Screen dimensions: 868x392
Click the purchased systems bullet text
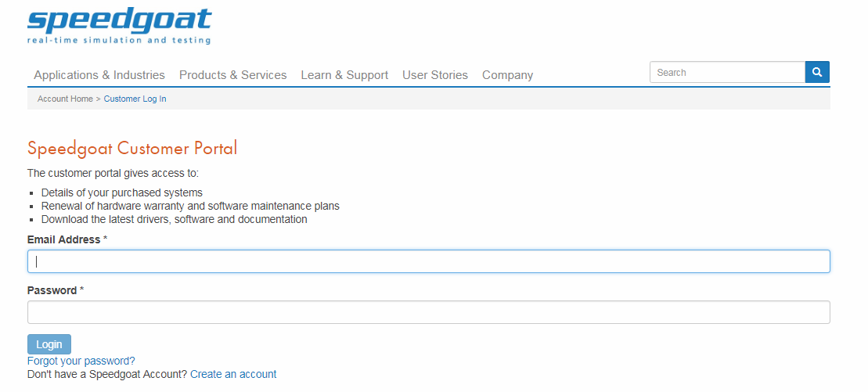coord(122,192)
